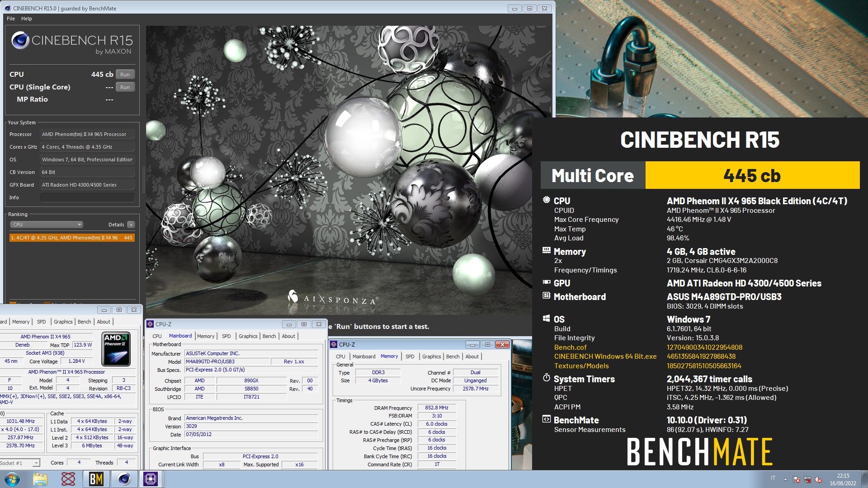Click the Cinebench title bar app icon
868x488 pixels.
[x=8, y=8]
